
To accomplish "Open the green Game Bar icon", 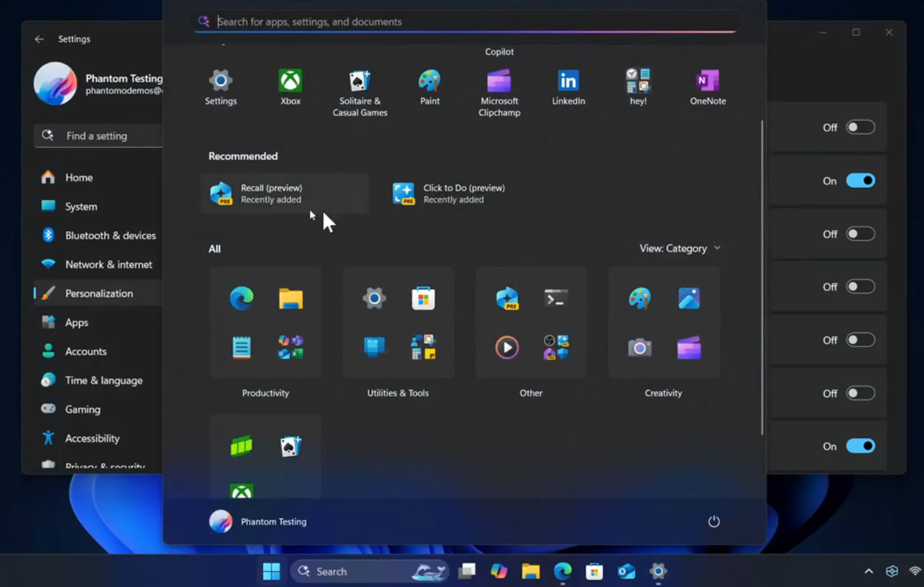I will click(241, 446).
